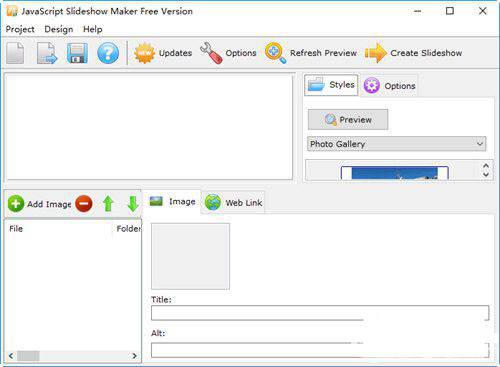
Task: Switch to the gear Options tab
Action: tap(389, 86)
